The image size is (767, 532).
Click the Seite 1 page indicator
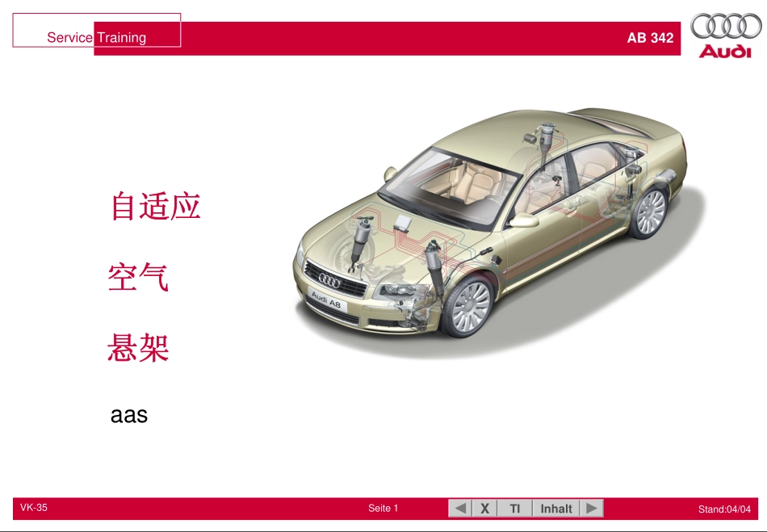pos(383,508)
